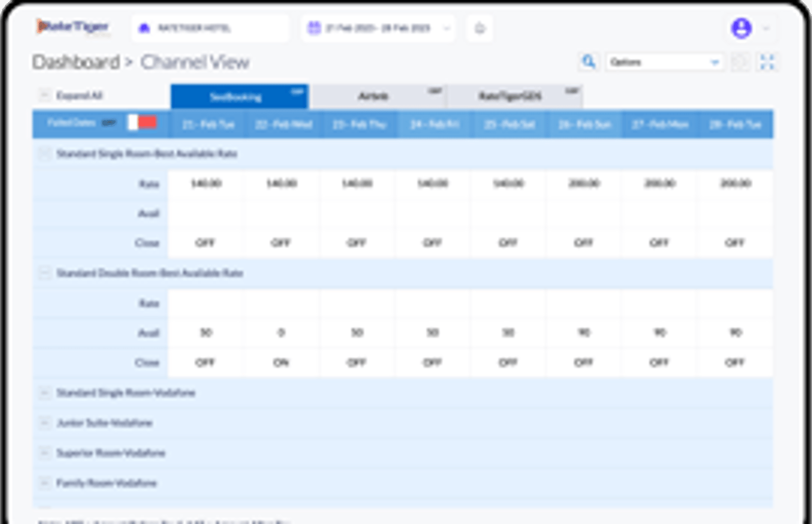Click the 24-Feb Fri column header

pos(434,124)
